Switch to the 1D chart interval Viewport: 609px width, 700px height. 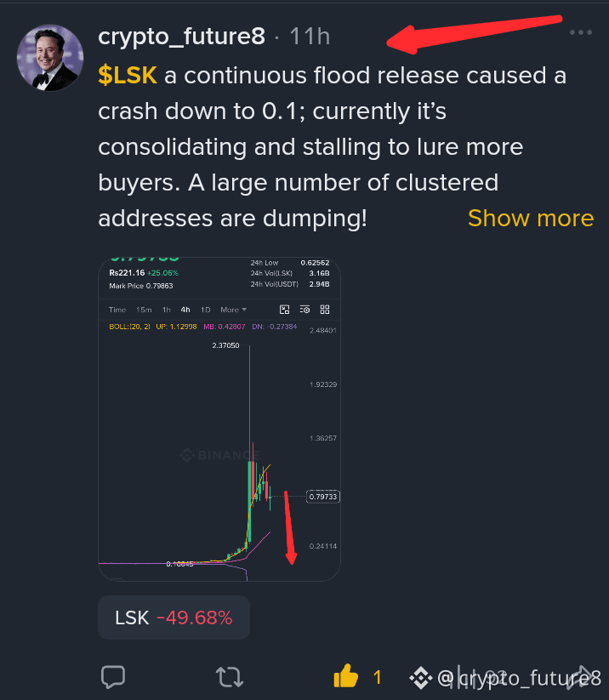(x=205, y=310)
